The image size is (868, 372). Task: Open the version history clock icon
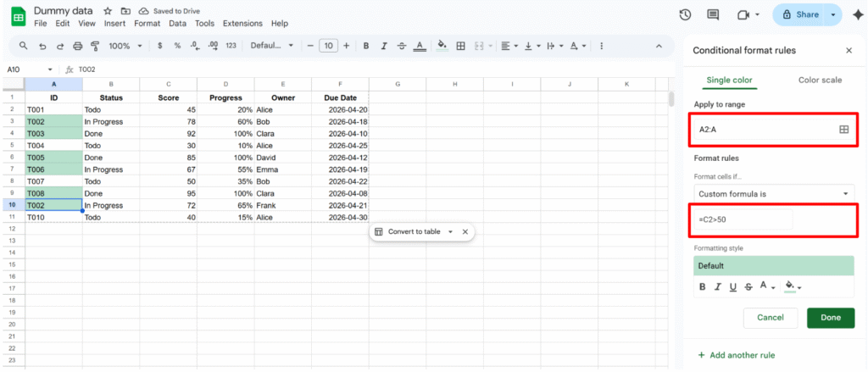(685, 14)
